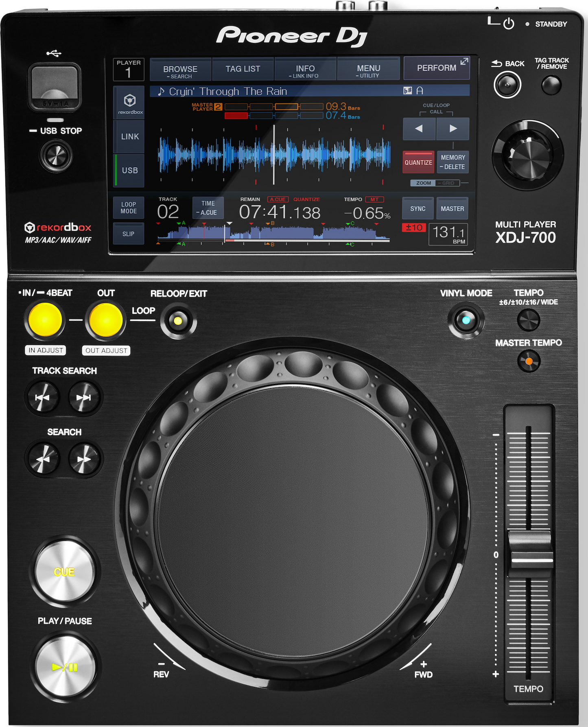This screenshot has height=727, width=588.
Task: Push the TAG TRACK / REMOVE button
Action: (x=551, y=85)
